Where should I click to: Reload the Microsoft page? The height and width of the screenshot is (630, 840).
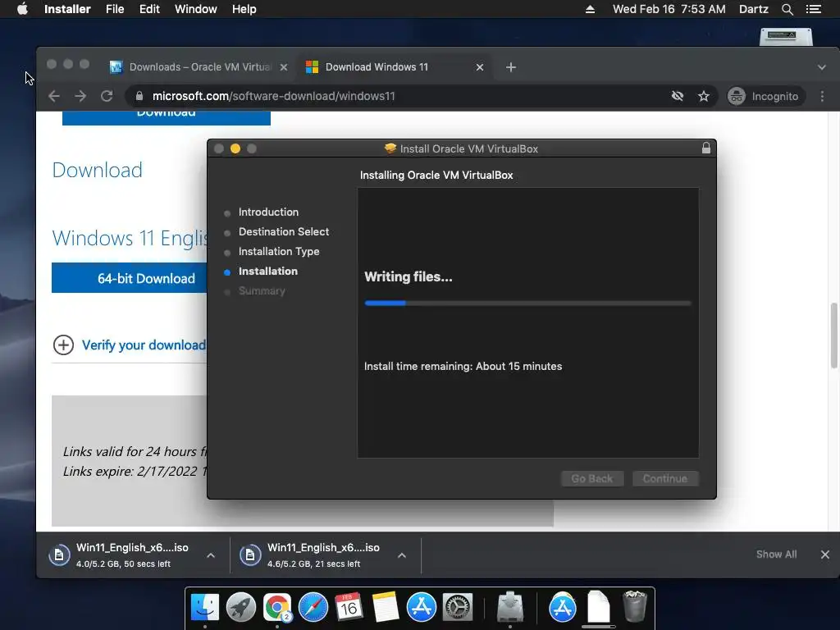(107, 97)
